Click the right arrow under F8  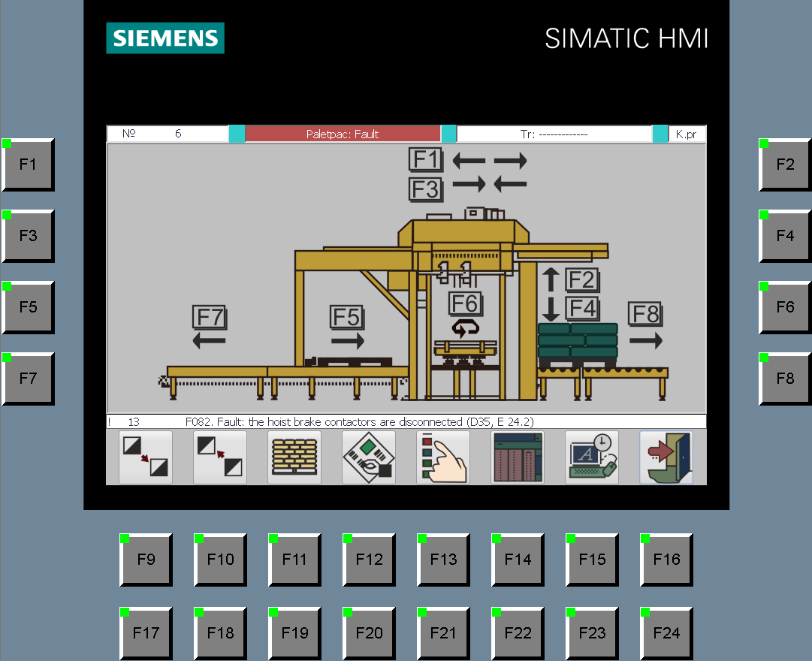[646, 340]
